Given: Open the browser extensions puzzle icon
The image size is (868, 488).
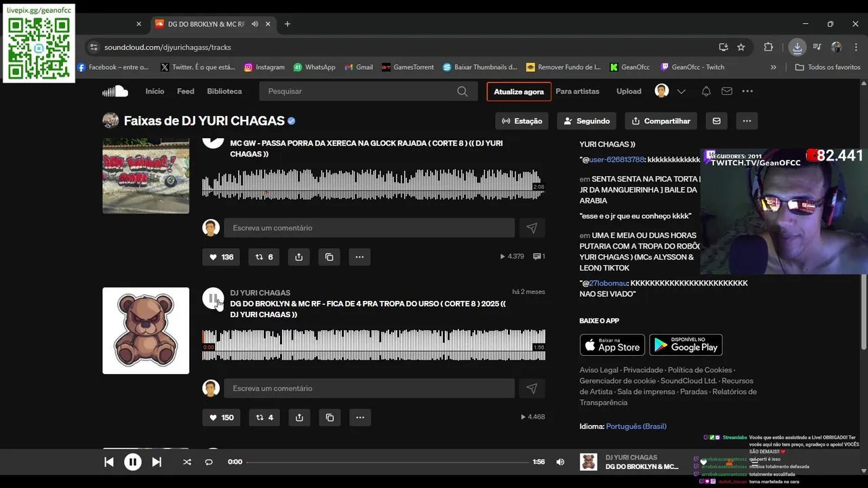Looking at the screenshot, I should 768,47.
